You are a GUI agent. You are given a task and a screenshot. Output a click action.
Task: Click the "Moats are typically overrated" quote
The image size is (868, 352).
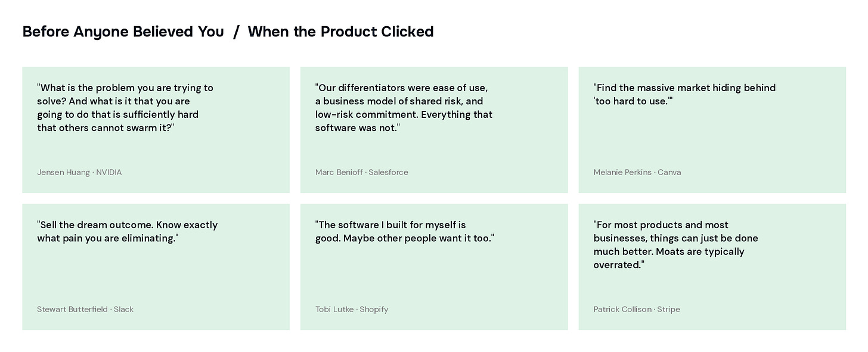(675, 245)
